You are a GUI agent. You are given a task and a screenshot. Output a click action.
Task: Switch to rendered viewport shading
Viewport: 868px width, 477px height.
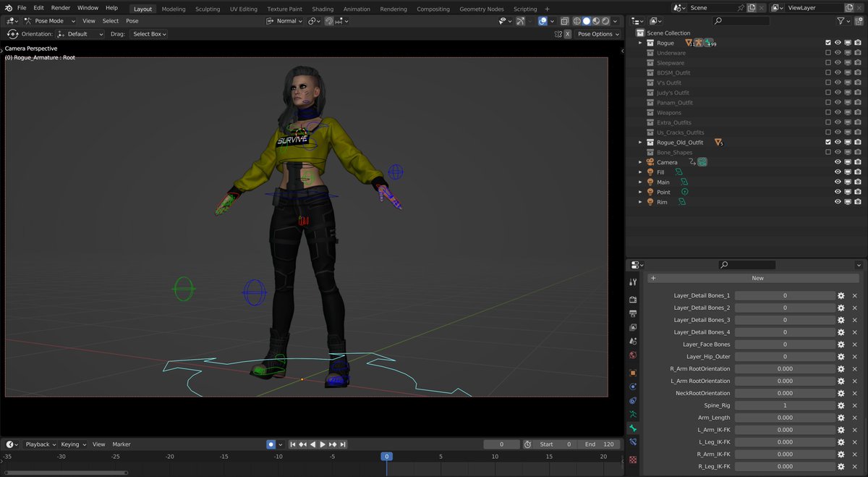point(605,21)
